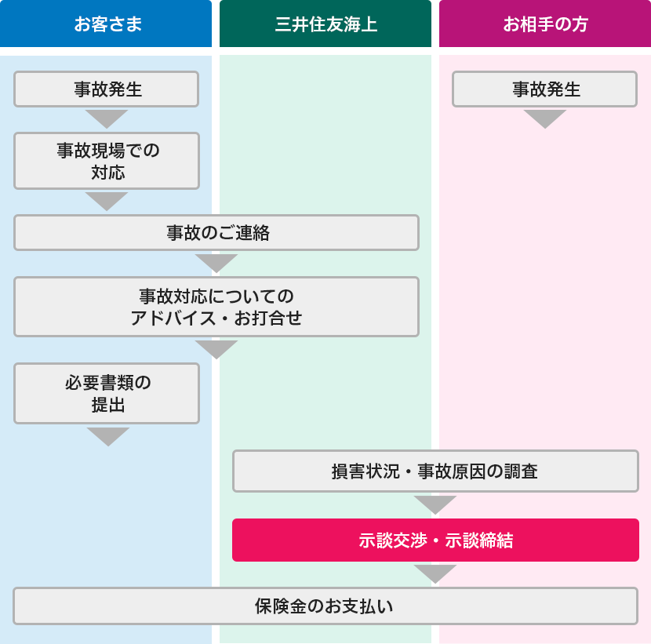Click arrow beneath アドバイス・お打合せ box
The width and height of the screenshot is (651, 644).
216,350
